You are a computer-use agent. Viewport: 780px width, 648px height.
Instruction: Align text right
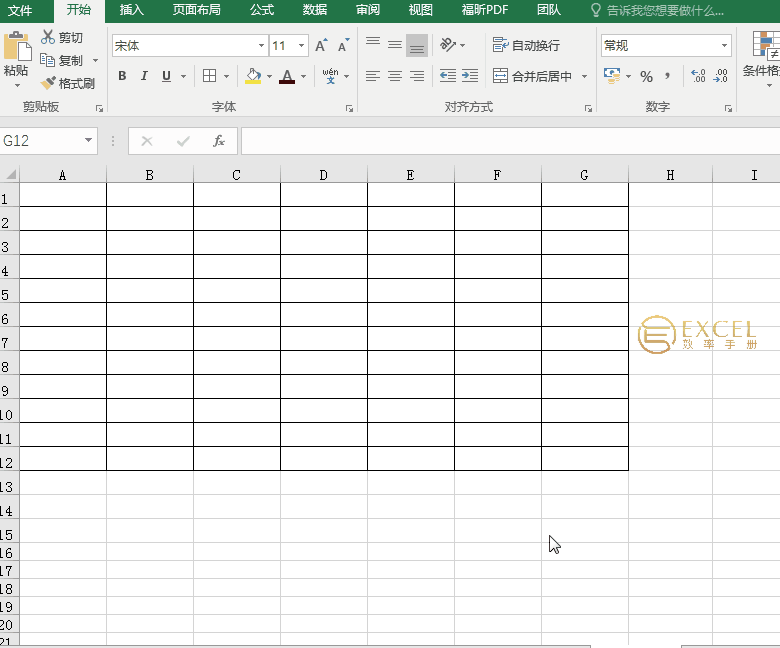[417, 76]
